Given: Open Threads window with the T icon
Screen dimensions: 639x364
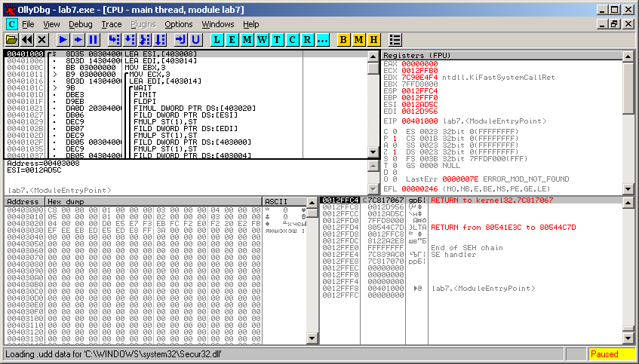Looking at the screenshot, I should [x=277, y=39].
